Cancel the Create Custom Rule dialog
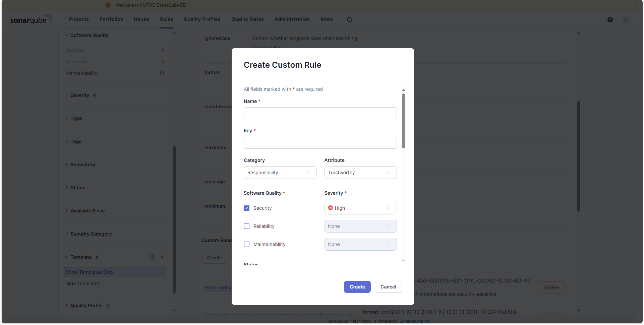The height and width of the screenshot is (325, 644). pos(388,287)
